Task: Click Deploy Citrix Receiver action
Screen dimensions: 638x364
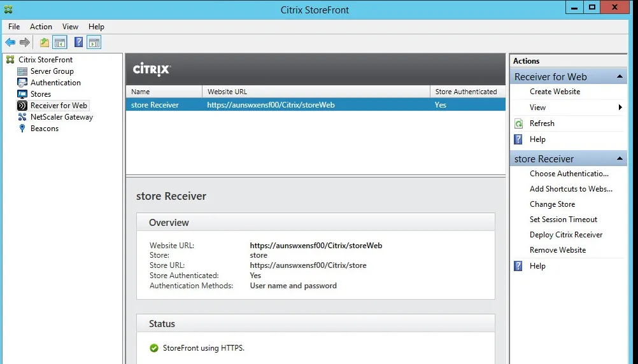Action: [566, 235]
